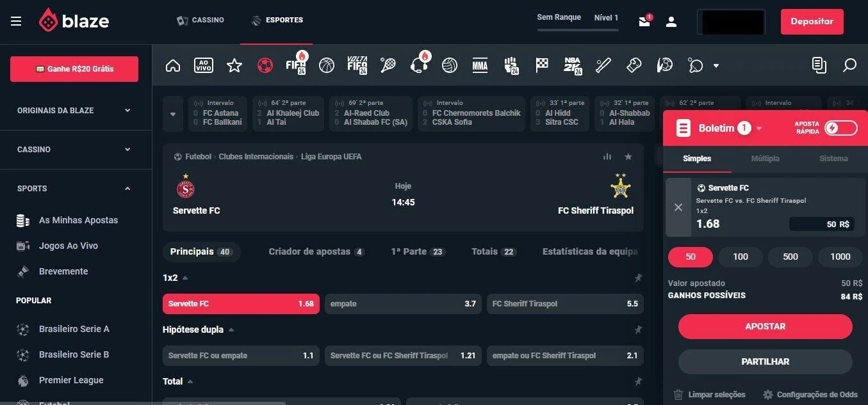Collapse the 1x2 market
The image size is (868, 405).
[x=185, y=278]
